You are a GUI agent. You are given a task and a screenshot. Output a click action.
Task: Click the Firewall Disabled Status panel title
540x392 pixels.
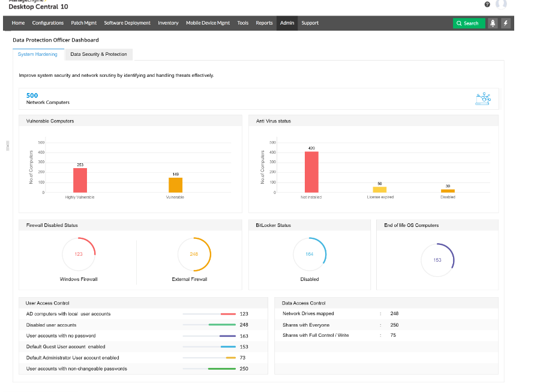pyautogui.click(x=52, y=225)
